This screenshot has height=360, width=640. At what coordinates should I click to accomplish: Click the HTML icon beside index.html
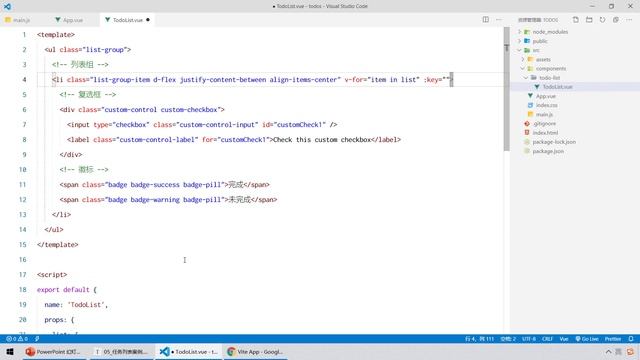coord(527,133)
